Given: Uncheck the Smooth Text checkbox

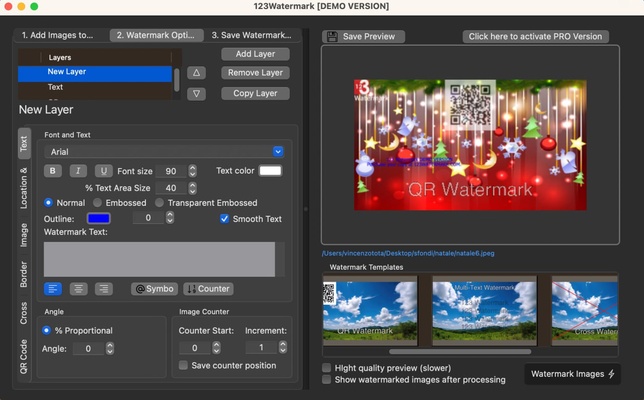Looking at the screenshot, I should 224,219.
